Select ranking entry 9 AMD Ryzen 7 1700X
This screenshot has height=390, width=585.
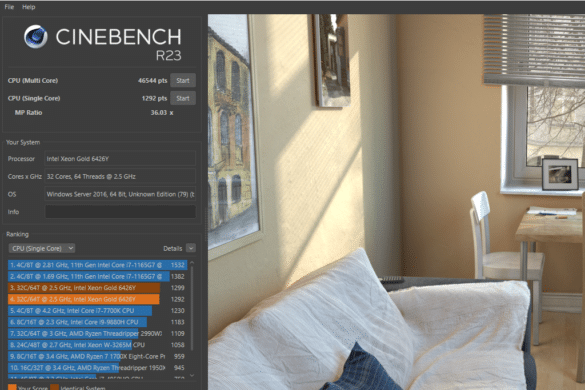(97, 356)
